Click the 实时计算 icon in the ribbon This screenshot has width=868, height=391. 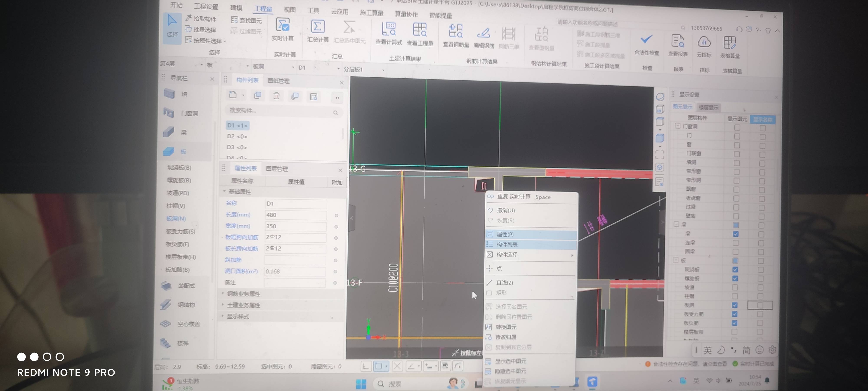(283, 25)
